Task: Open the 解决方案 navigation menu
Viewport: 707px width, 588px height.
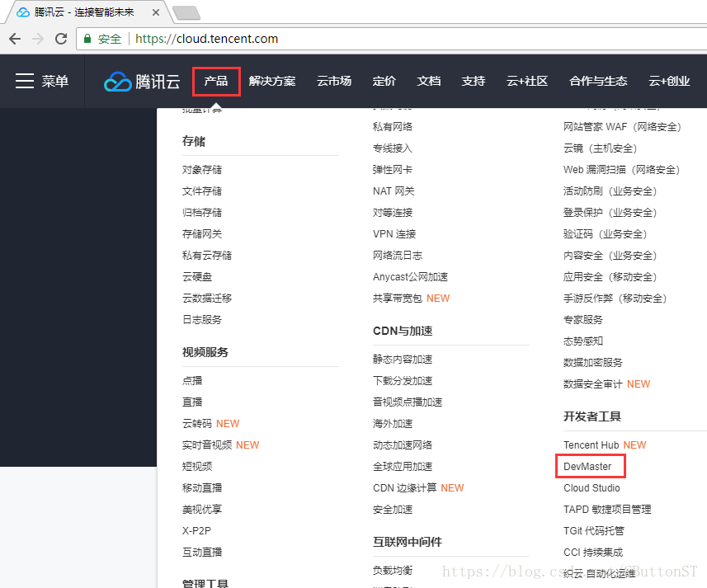Action: point(272,81)
